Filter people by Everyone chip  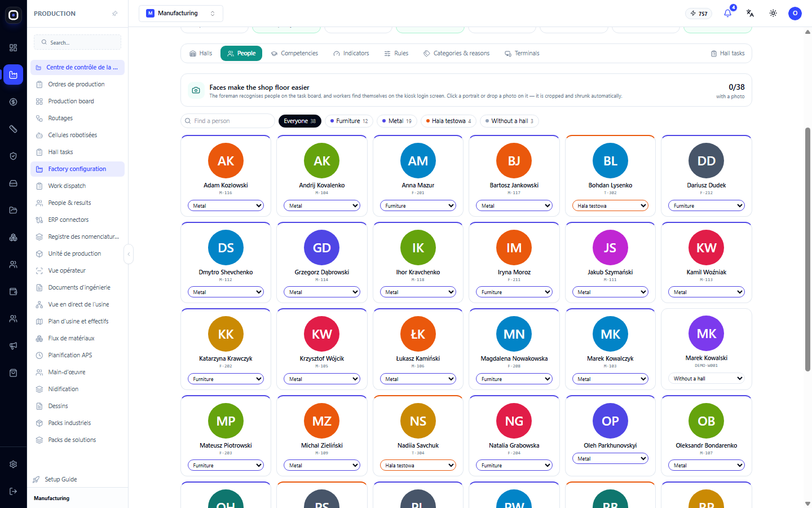coord(300,121)
